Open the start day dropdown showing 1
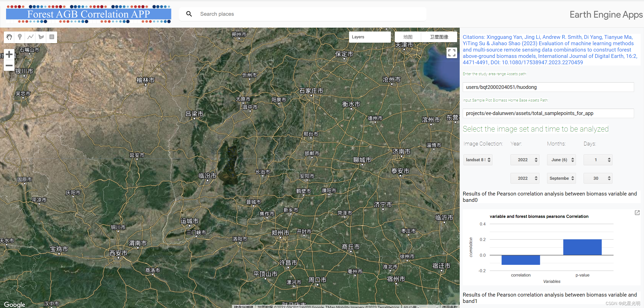This screenshot has width=644, height=308. pyautogui.click(x=598, y=160)
